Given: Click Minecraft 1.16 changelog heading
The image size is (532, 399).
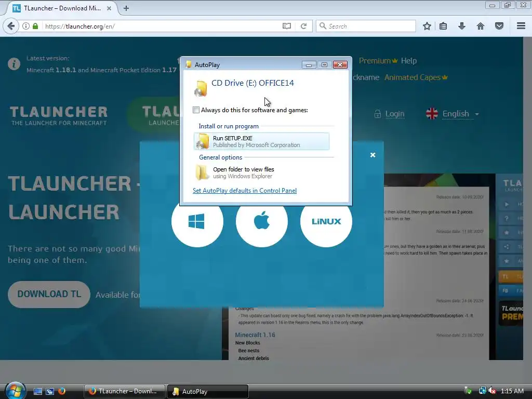Looking at the screenshot, I should point(255,335).
